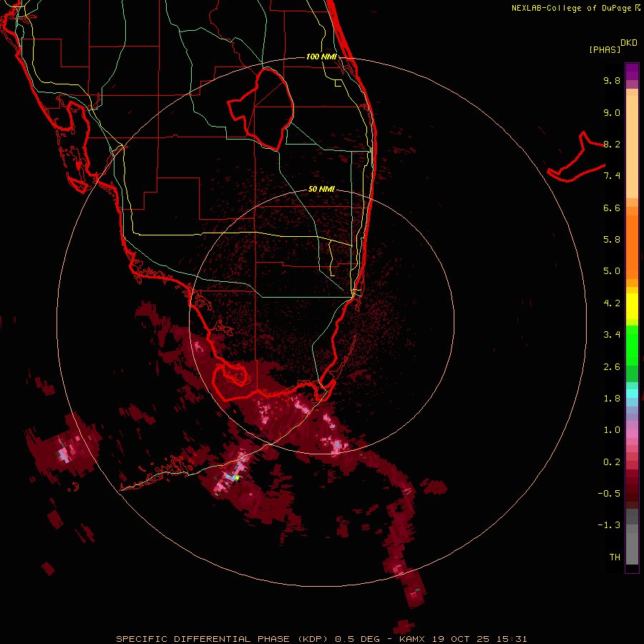Click the 9.0 value on the colorbar scale
This screenshot has width=644, height=644.
(612, 112)
